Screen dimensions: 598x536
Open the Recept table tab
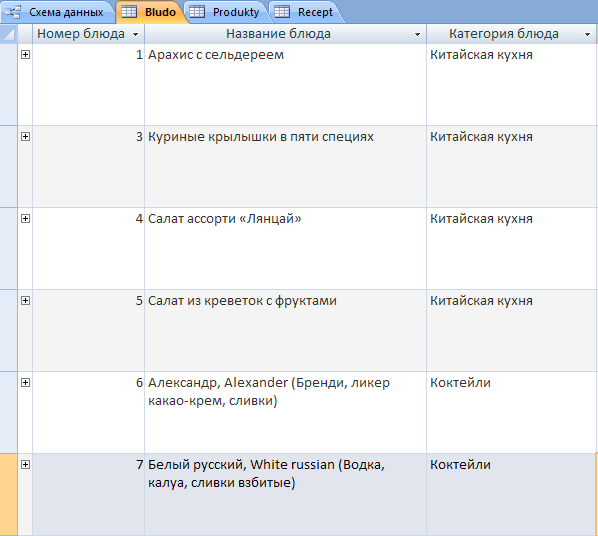click(306, 12)
